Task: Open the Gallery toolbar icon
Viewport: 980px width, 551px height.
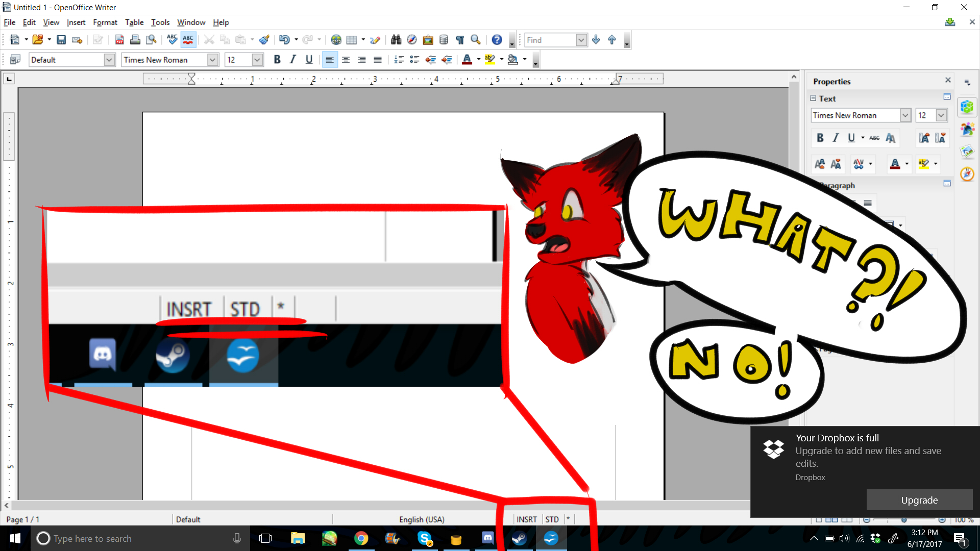Action: click(428, 40)
